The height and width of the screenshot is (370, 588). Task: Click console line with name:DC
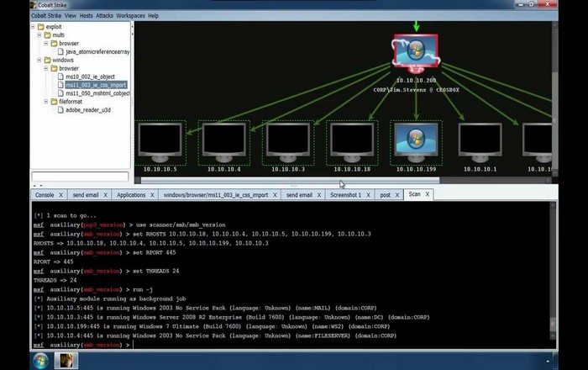coord(231,317)
